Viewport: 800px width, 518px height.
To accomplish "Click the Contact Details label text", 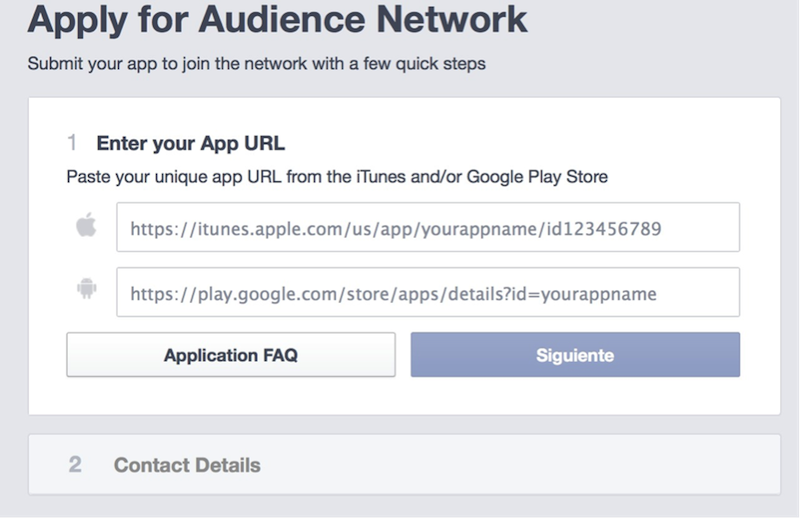I will point(187,465).
